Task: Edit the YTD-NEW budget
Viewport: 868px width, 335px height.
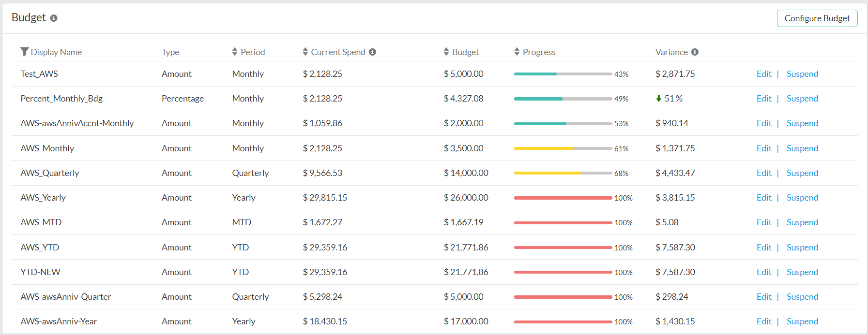Action: click(764, 272)
